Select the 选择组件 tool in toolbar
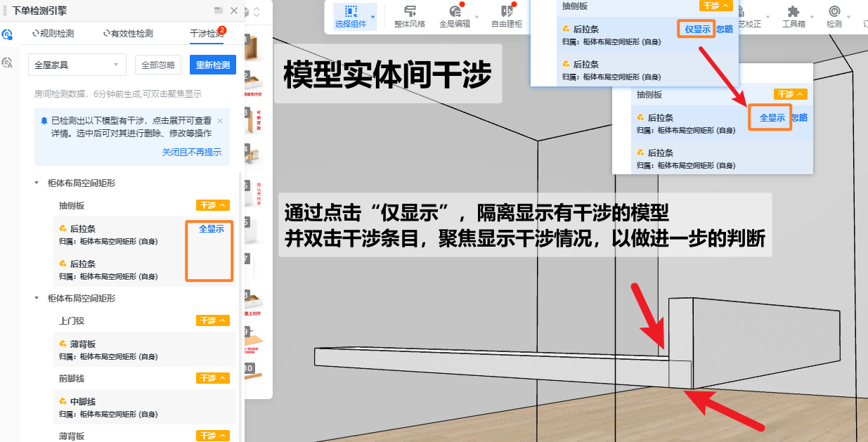The width and height of the screenshot is (868, 442). click(351, 16)
